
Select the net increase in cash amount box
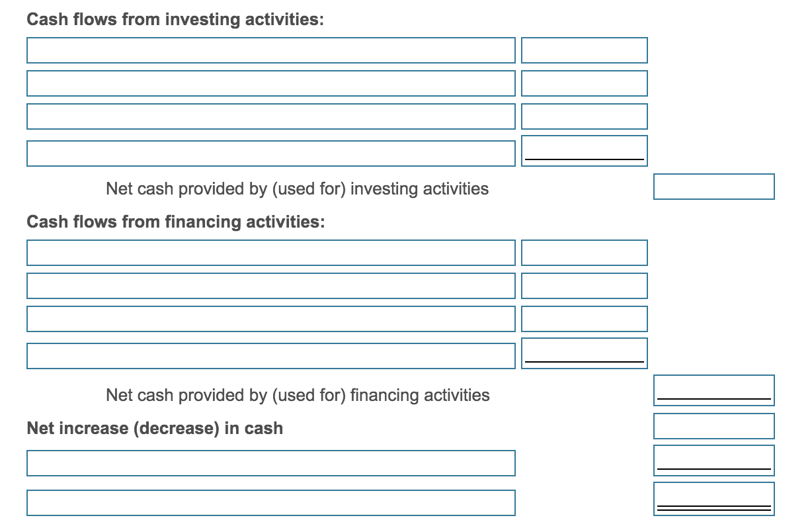coord(713,426)
